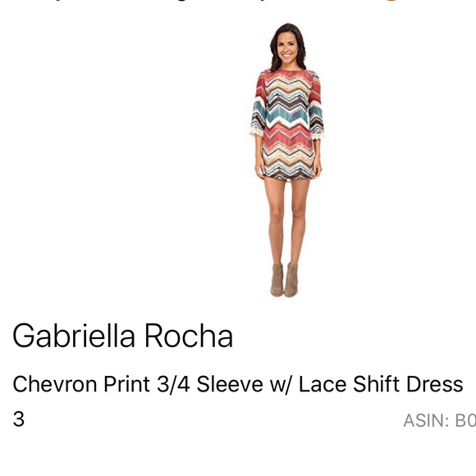Screen dimensions: 476x476
Task: Tap the Gabriella Rocha brand name
Action: (x=122, y=336)
